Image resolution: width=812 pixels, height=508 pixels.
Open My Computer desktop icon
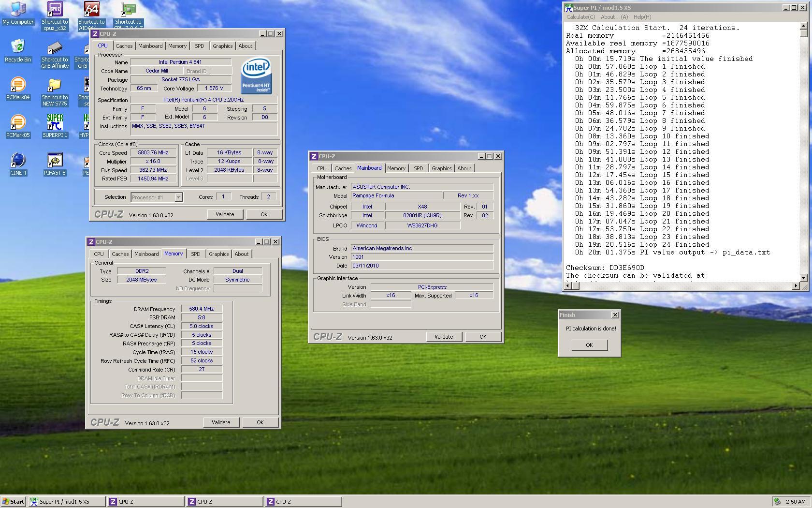(x=18, y=13)
